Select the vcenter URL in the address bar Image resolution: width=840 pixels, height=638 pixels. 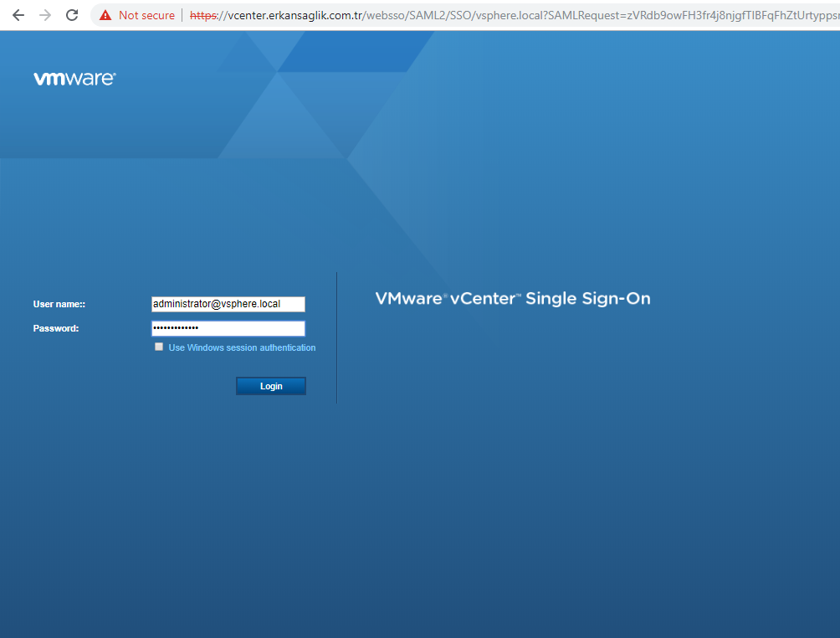point(515,15)
